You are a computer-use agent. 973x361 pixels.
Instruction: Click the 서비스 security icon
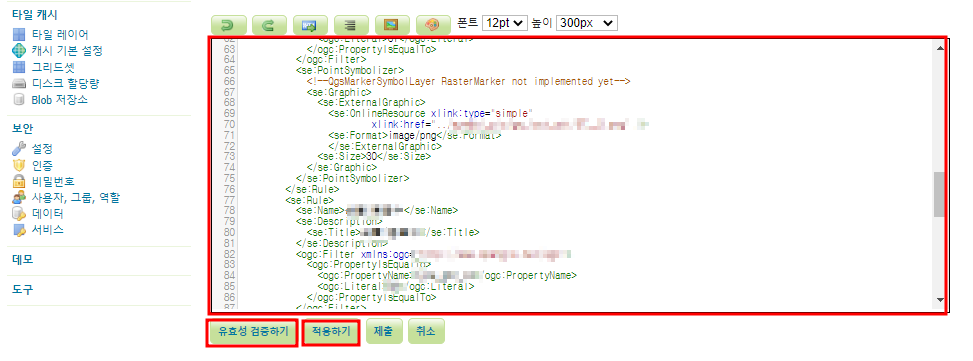pos(19,230)
